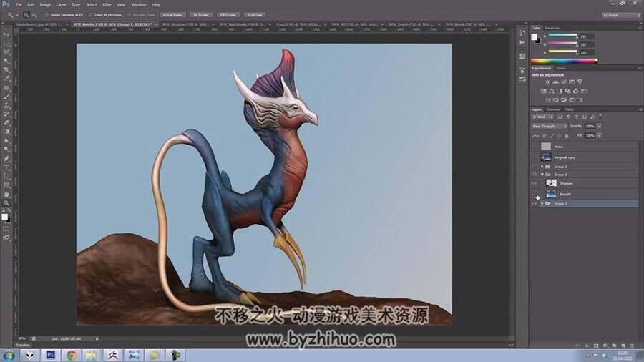The height and width of the screenshot is (362, 644).
Task: Toggle visibility of Vignette copy layer
Action: pos(535,157)
